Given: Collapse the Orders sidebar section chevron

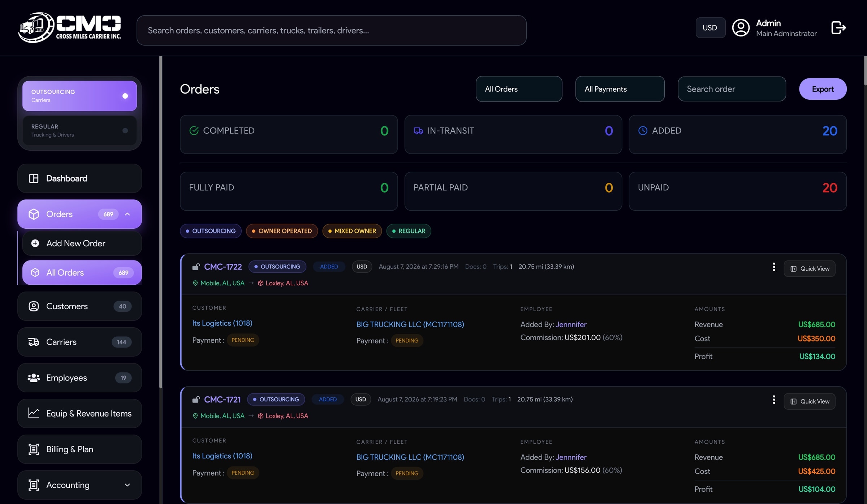Looking at the screenshot, I should point(127,214).
